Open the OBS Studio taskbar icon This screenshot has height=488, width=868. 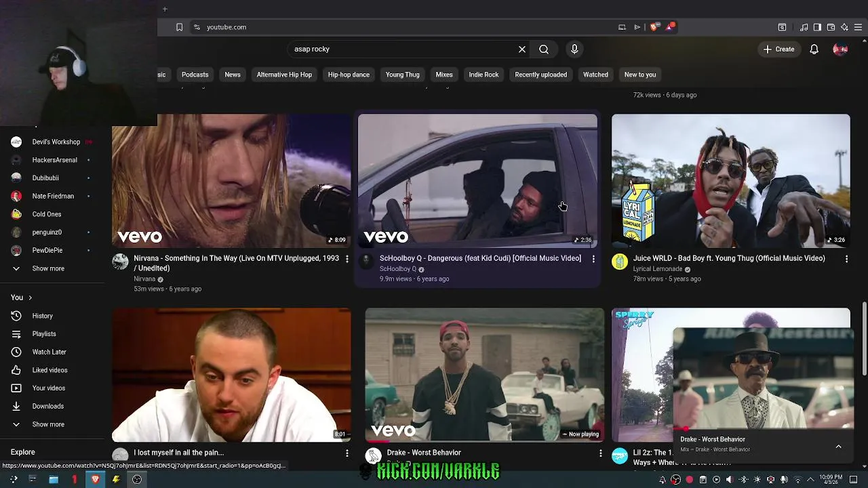(x=137, y=479)
